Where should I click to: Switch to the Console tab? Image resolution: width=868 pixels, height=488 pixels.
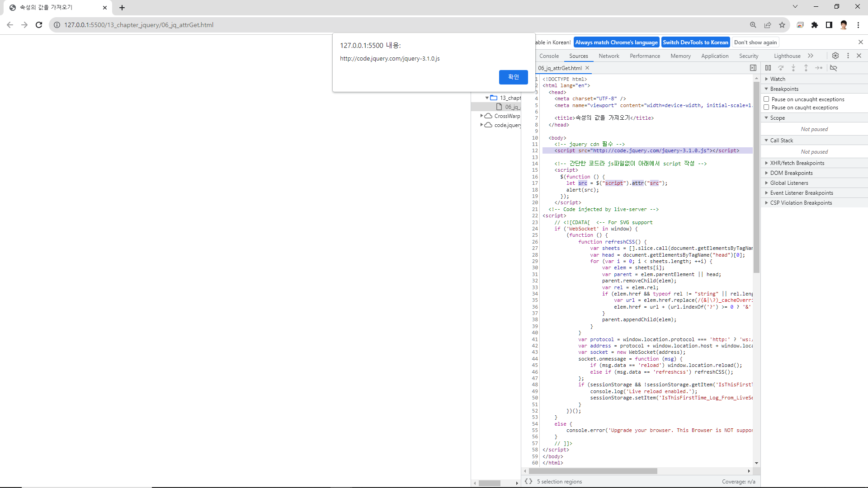tap(549, 56)
